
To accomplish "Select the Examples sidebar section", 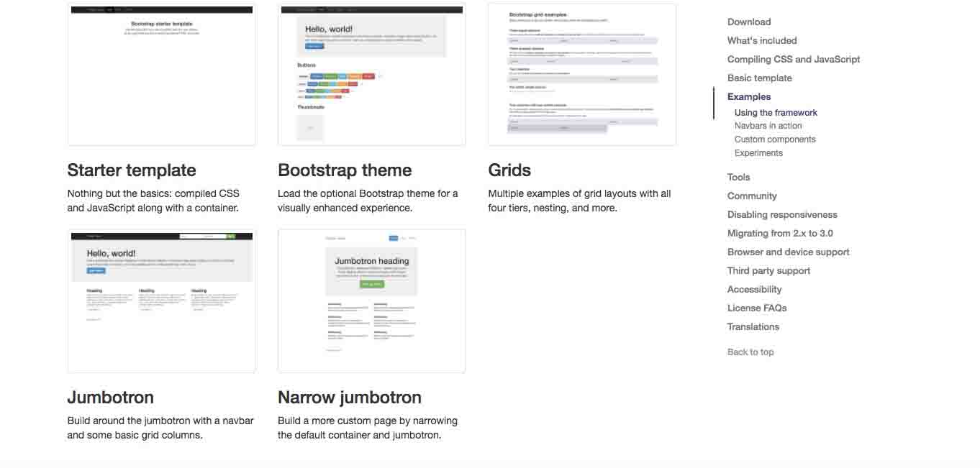I will click(x=749, y=97).
